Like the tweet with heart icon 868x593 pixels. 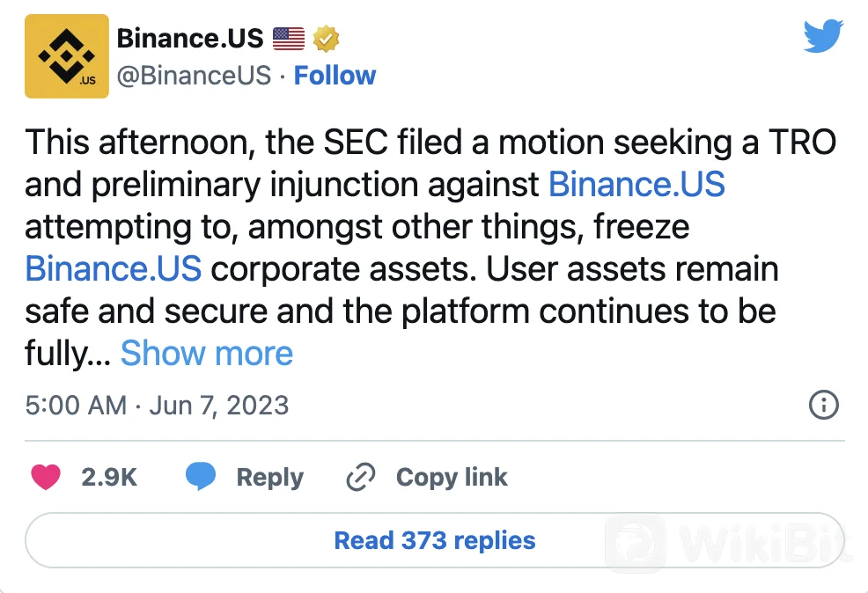pos(46,477)
